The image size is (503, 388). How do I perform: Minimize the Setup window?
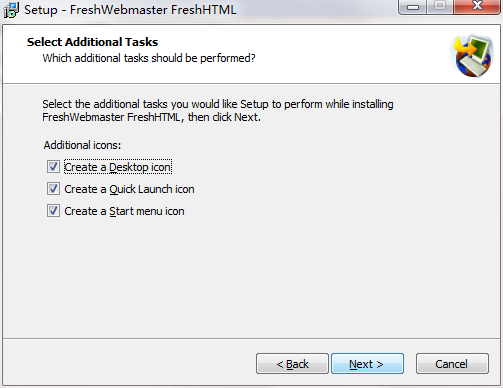click(413, 7)
